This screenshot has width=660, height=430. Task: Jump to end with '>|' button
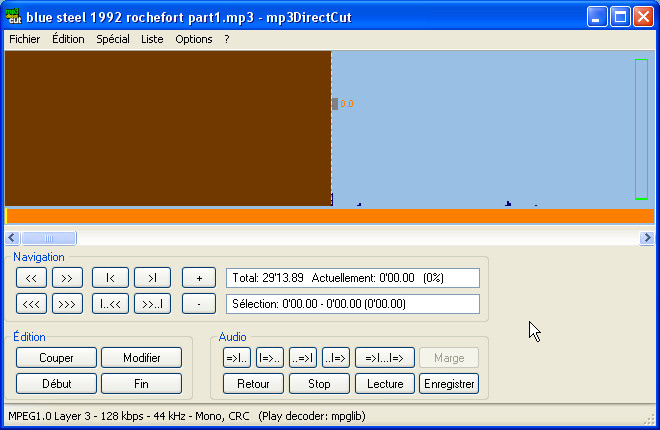click(152, 278)
